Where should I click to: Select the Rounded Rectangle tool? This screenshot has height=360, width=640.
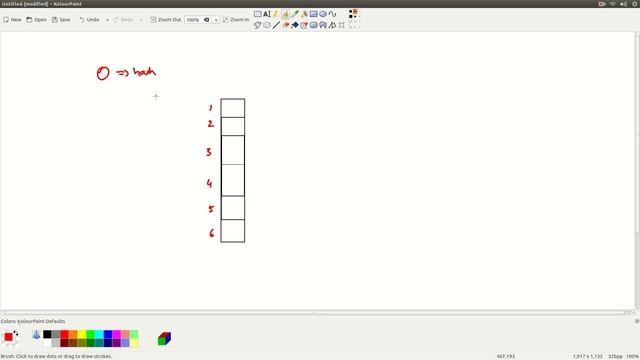[313, 25]
